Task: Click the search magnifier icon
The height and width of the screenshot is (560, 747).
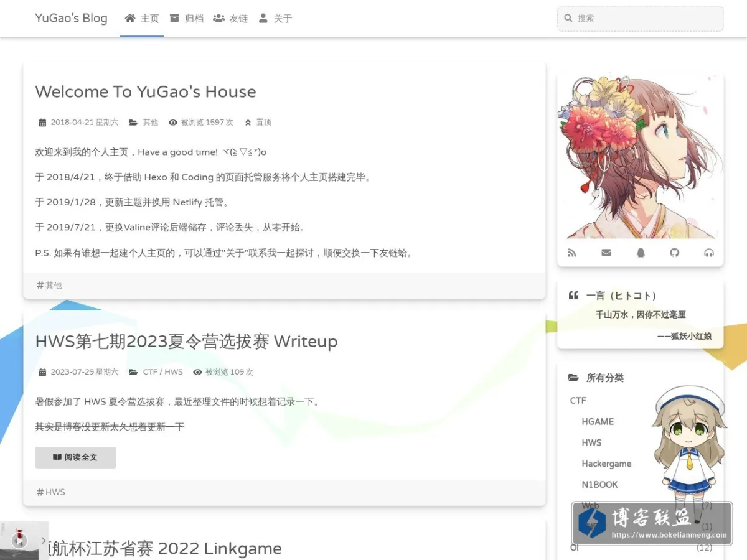Action: pyautogui.click(x=568, y=18)
